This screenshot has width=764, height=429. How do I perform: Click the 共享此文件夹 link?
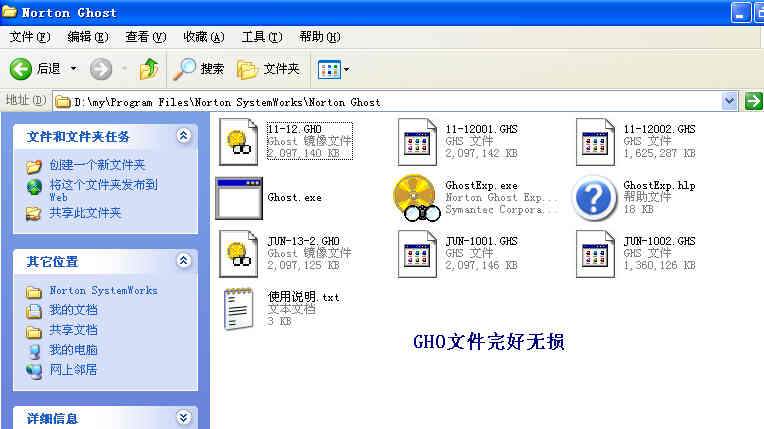[x=85, y=213]
